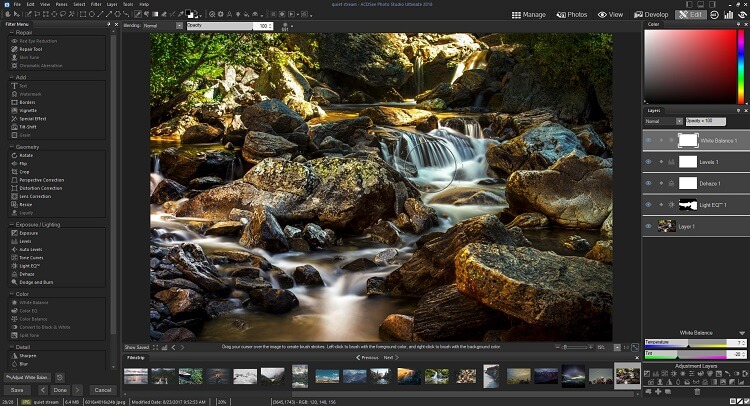Switch to Develop mode
Image resolution: width=750 pixels, height=406 pixels.
(x=651, y=15)
